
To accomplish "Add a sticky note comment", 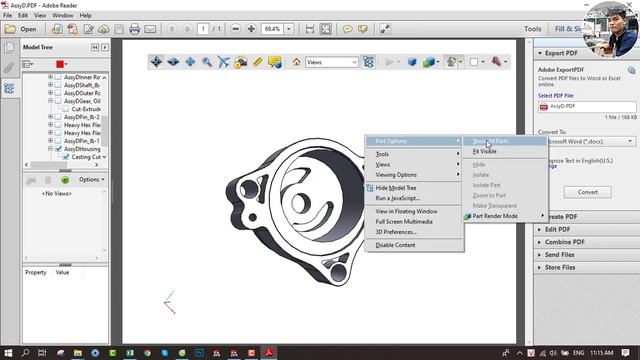I will point(347,29).
